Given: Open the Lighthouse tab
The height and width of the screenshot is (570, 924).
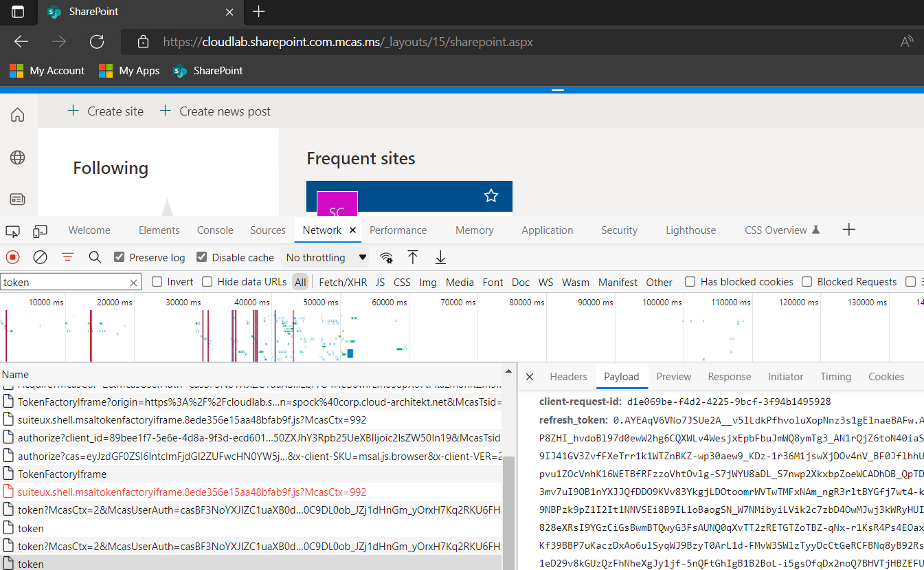Looking at the screenshot, I should [x=691, y=230].
